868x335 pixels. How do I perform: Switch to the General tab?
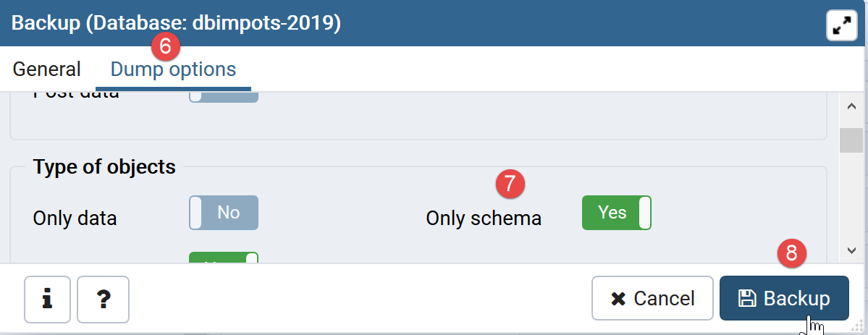pos(47,69)
